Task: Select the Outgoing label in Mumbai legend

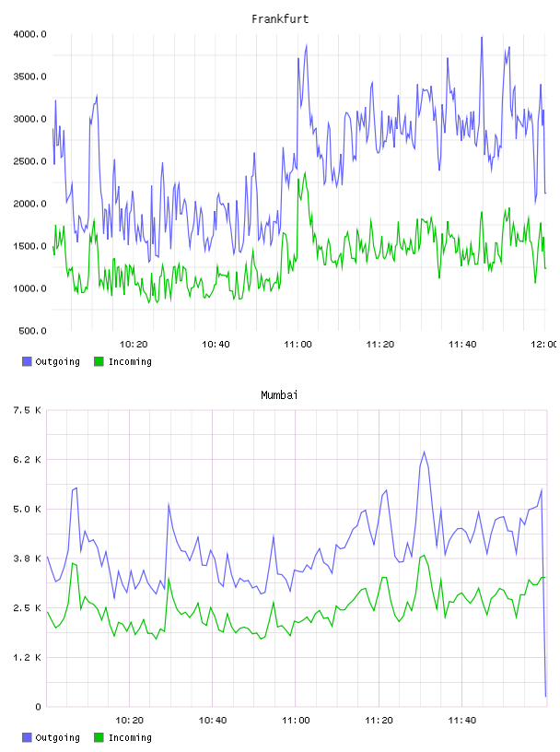Action: point(57,737)
